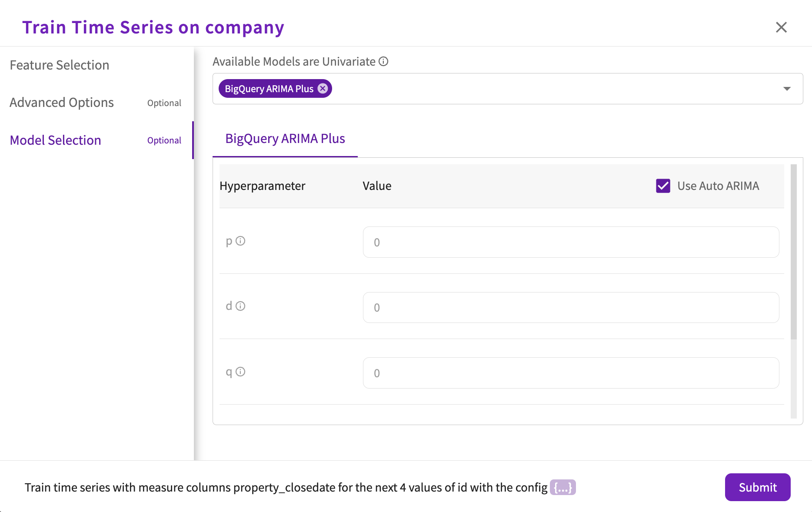
Task: Click the hyperparameter table scrollbar
Action: [x=793, y=252]
